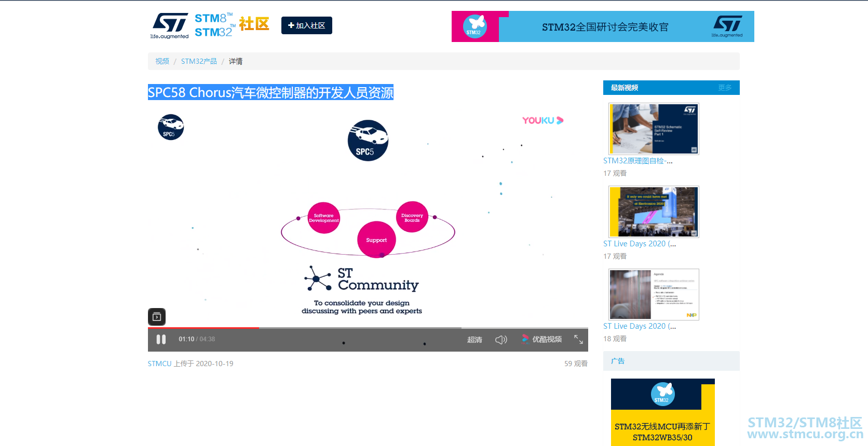Image resolution: width=868 pixels, height=446 pixels.
Task: Click the 01:10 playback time display
Action: [x=186, y=339]
